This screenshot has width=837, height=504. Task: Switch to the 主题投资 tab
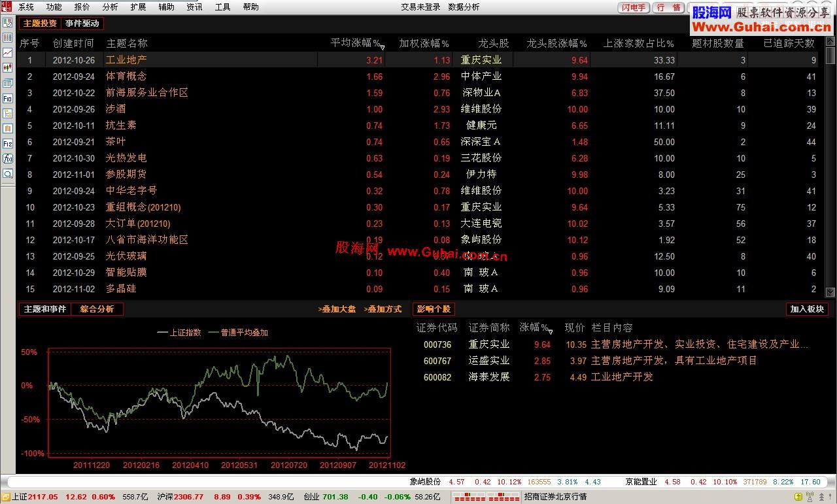(40, 24)
